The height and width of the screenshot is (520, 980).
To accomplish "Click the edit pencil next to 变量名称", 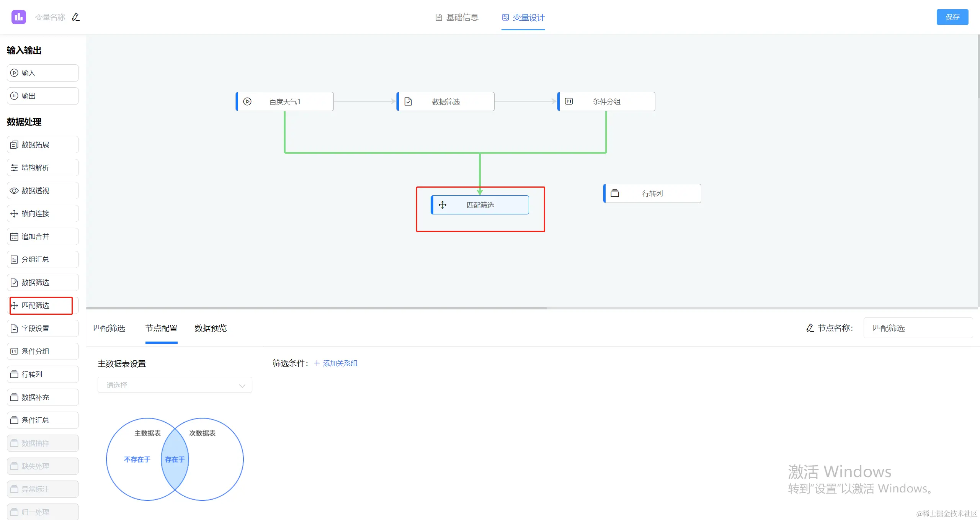I will pos(76,17).
